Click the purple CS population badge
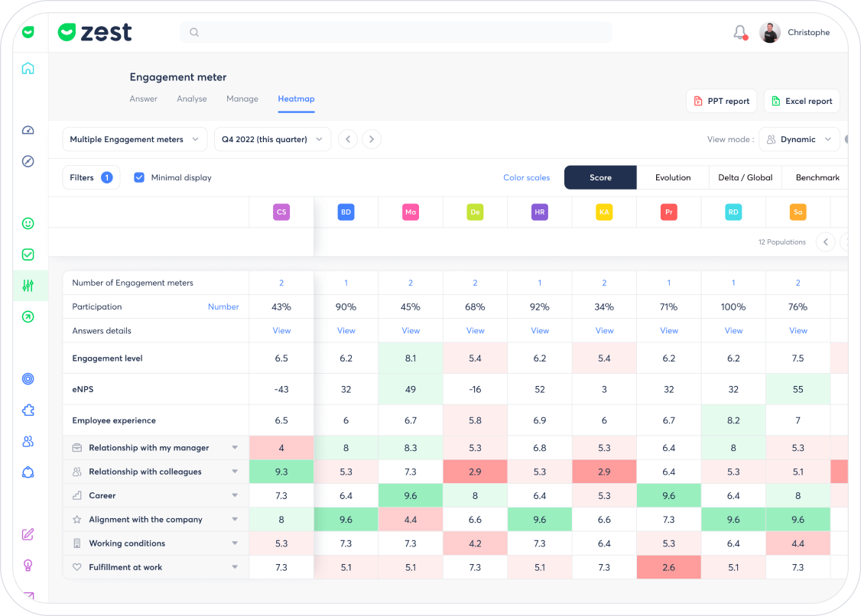Screen dimensions: 861x616 tap(281, 212)
